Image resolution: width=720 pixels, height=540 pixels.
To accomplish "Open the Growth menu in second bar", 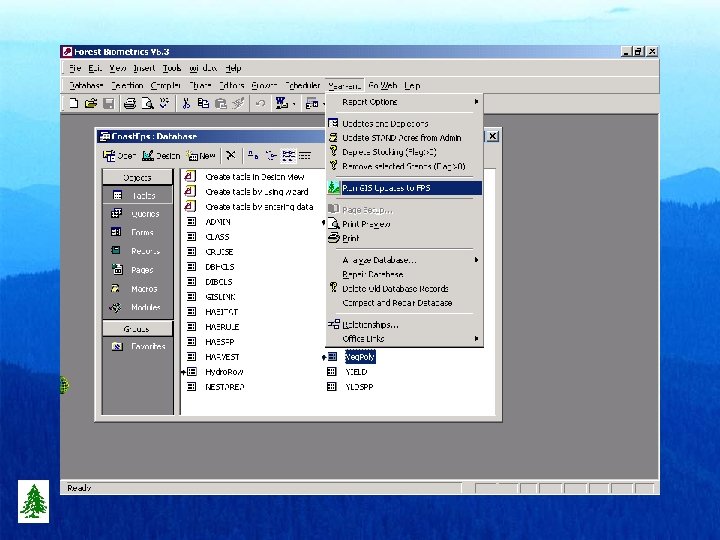I will [x=264, y=85].
